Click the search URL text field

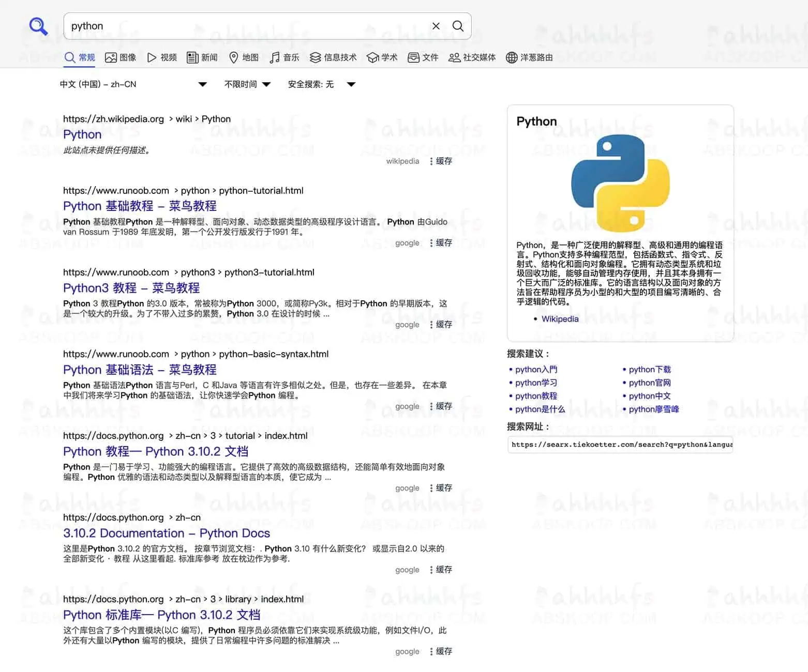coord(620,445)
